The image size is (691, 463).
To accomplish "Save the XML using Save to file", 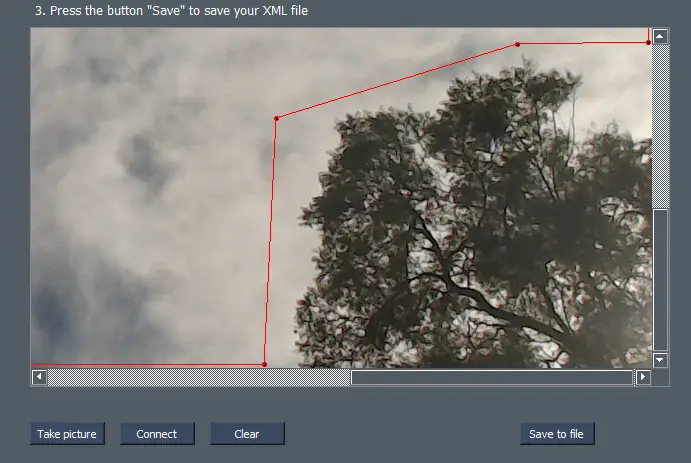I will pos(557,434).
